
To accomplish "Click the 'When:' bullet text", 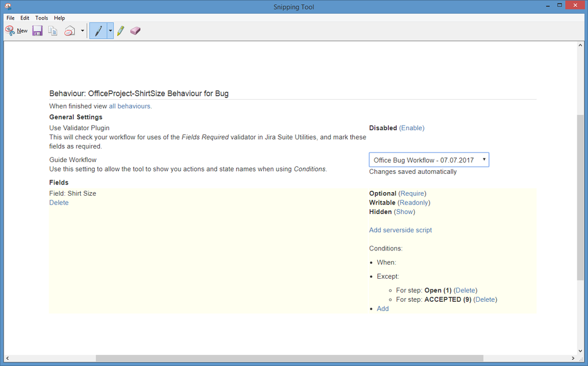I will point(386,263).
